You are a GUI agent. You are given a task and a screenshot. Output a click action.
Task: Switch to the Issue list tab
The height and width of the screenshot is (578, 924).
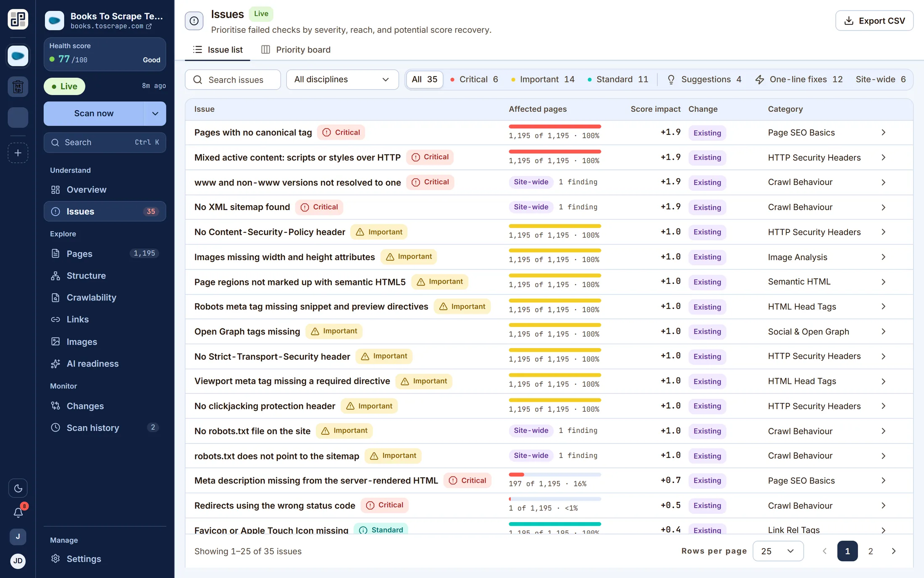click(x=218, y=50)
